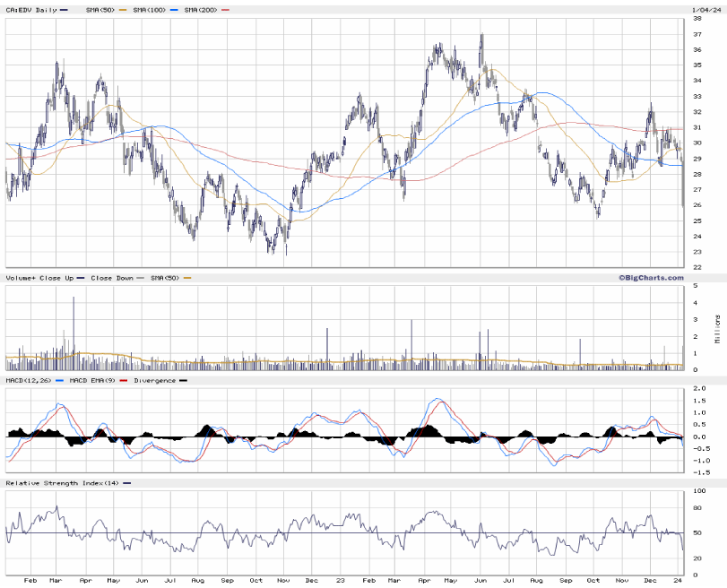Screen dimensions: 727x588
Task: Click the SMA(50) label in volume panel
Action: [163, 278]
